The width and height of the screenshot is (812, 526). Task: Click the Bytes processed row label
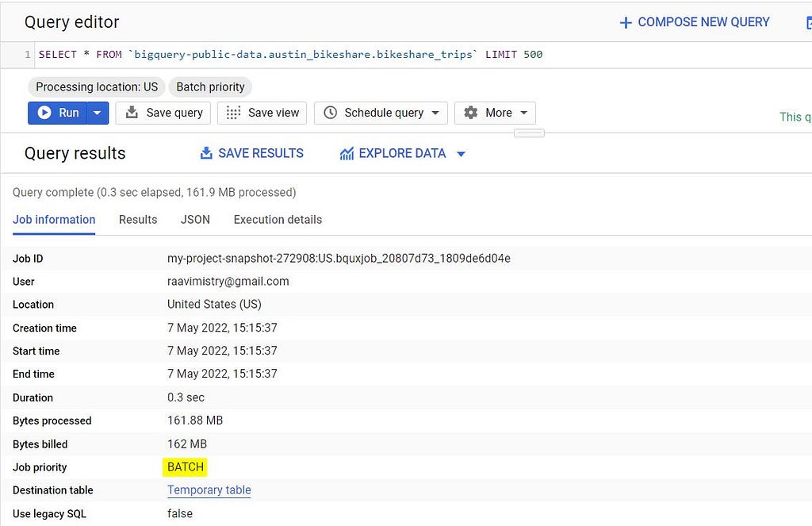tap(52, 420)
